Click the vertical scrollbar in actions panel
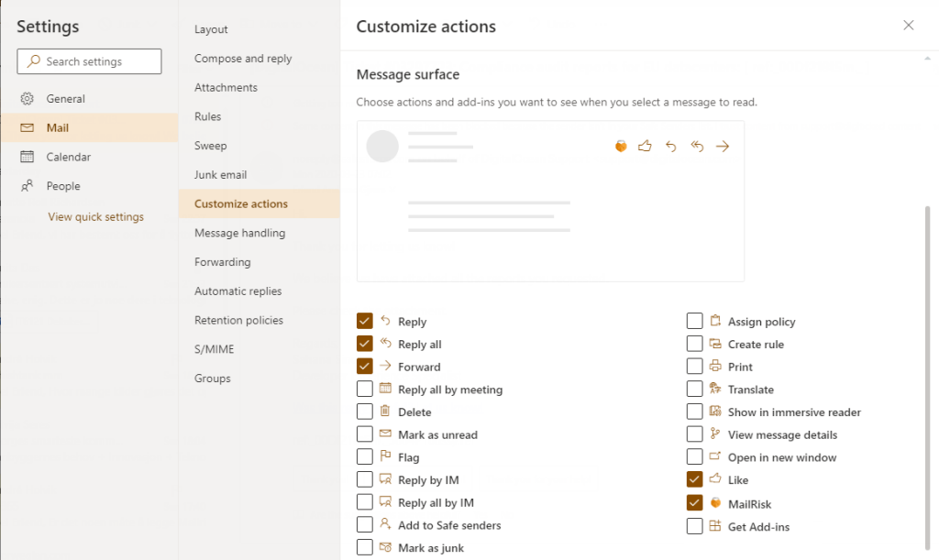The image size is (939, 560). [927, 367]
